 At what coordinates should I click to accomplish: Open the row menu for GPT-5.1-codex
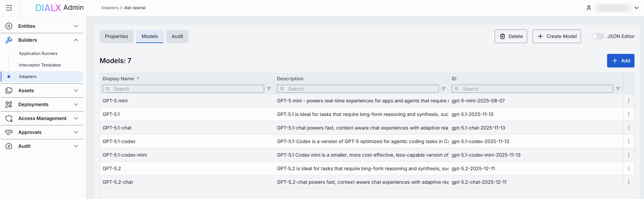(x=628, y=141)
